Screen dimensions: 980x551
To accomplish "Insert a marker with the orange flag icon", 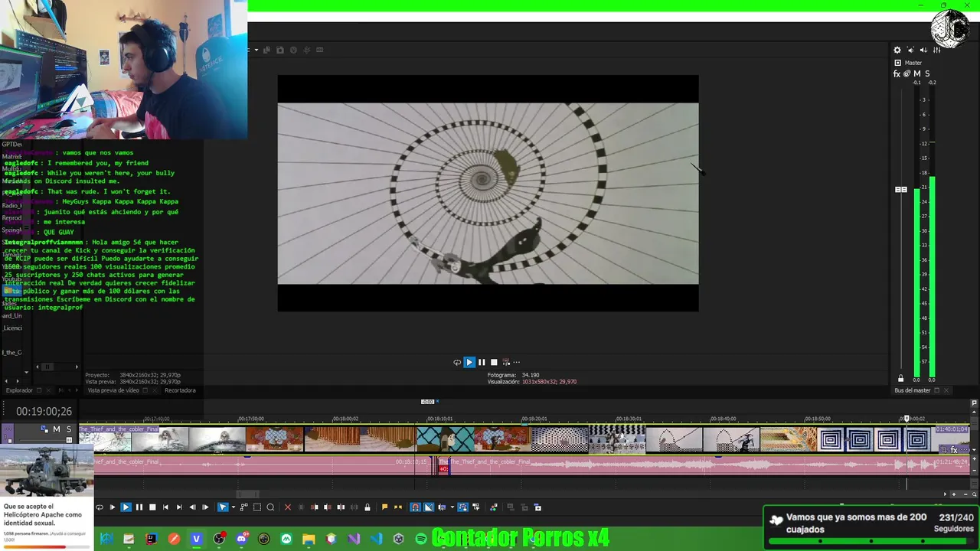I will (x=384, y=507).
